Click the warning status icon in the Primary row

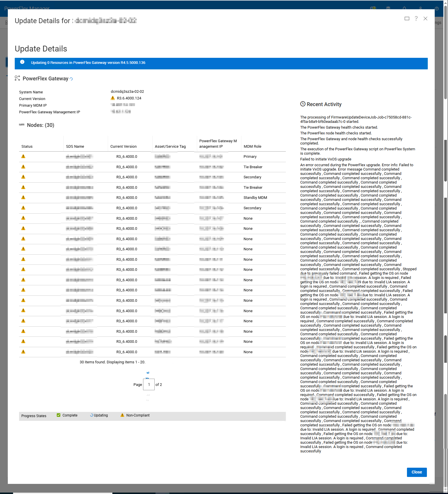(x=23, y=156)
